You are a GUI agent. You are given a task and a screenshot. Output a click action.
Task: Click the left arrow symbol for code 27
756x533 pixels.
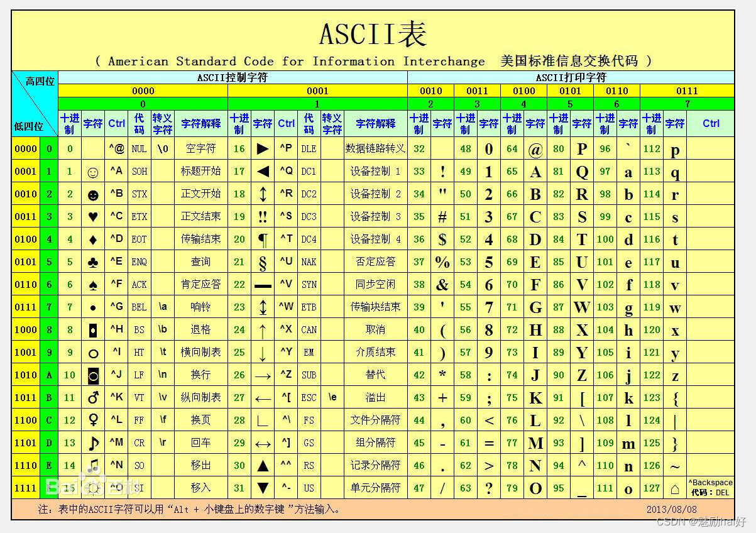[263, 398]
